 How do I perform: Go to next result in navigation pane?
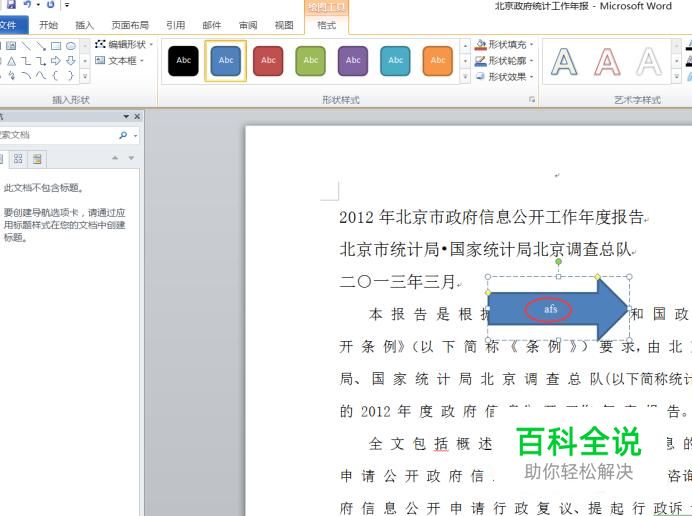(x=131, y=158)
